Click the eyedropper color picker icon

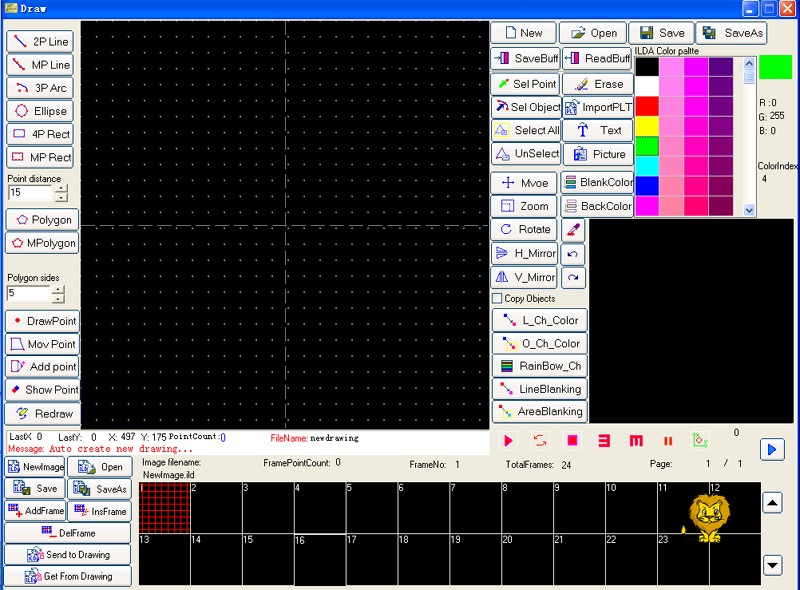(573, 229)
